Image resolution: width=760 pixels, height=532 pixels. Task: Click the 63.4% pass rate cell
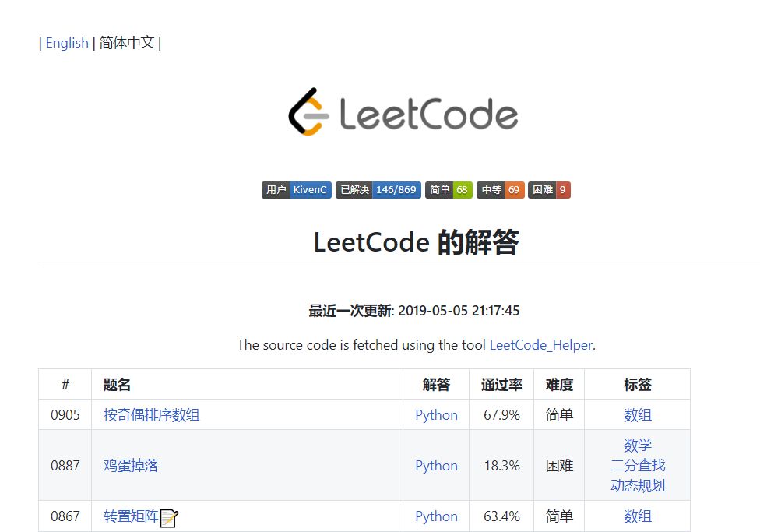[x=501, y=516]
